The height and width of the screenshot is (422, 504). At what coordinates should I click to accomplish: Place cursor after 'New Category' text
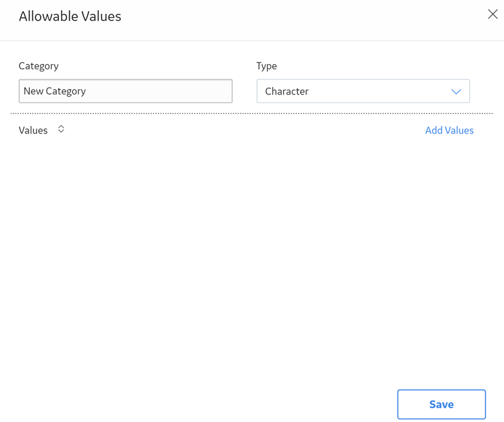click(86, 91)
